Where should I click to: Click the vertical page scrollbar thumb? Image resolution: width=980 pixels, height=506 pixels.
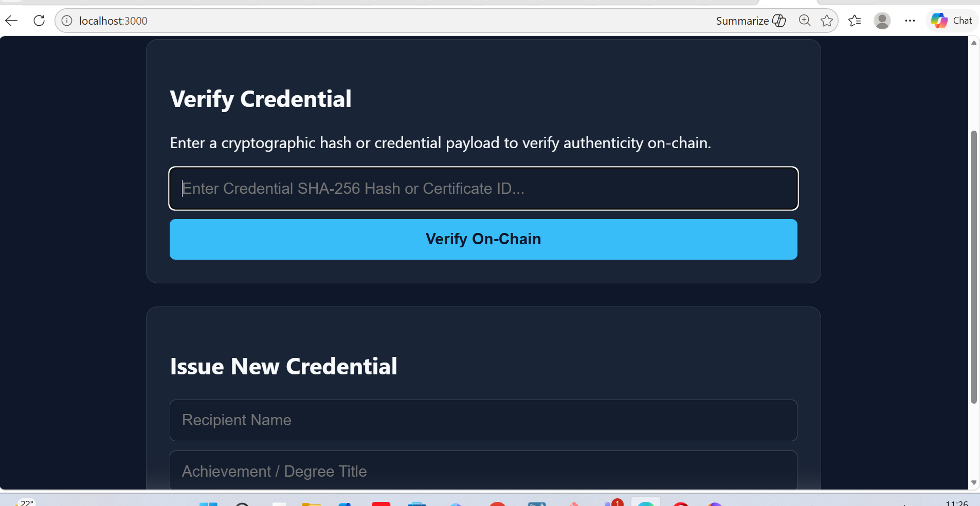[x=974, y=267]
